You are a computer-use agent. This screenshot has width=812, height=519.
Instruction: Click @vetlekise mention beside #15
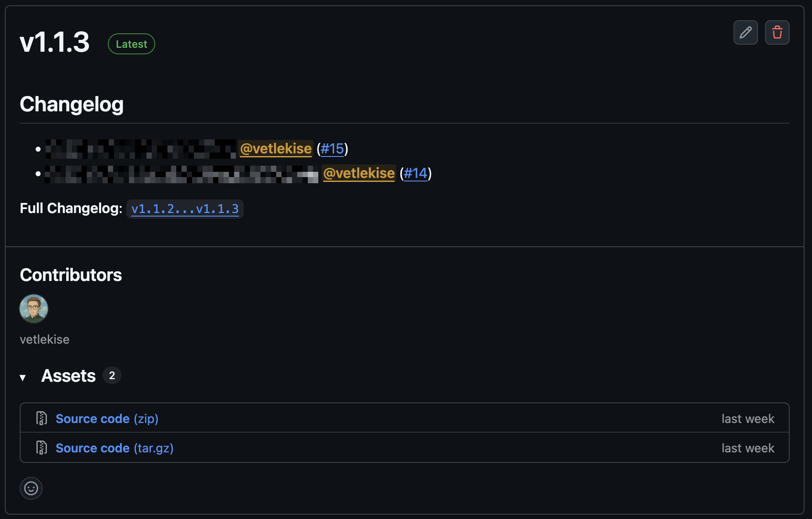pyautogui.click(x=276, y=149)
